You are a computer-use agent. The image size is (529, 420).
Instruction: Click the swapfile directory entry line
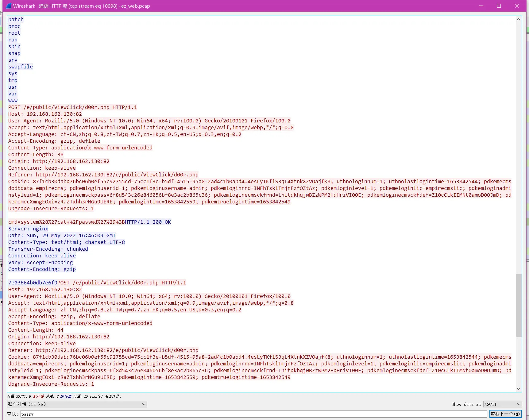click(x=21, y=67)
